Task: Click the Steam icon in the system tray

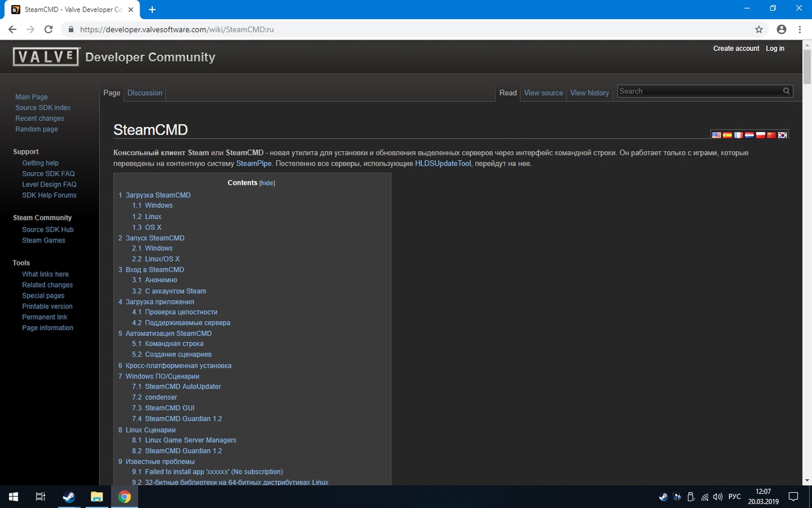Action: (664, 497)
